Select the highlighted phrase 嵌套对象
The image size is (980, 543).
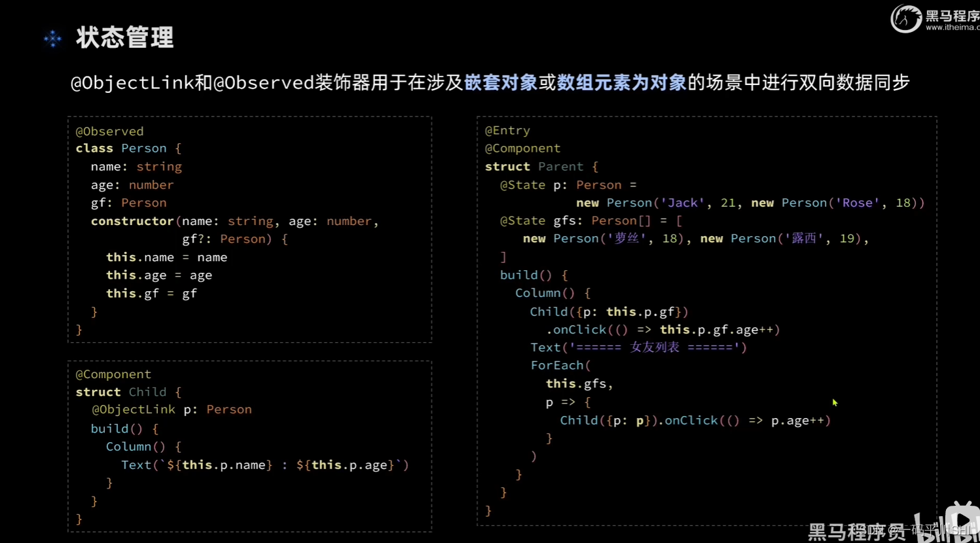tap(501, 82)
